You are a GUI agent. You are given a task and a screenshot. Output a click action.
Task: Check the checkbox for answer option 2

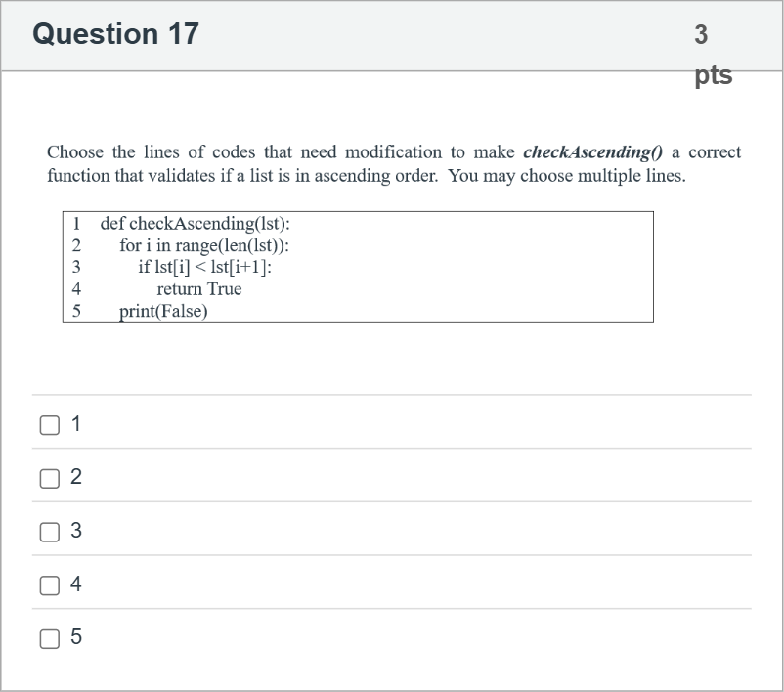coord(50,476)
